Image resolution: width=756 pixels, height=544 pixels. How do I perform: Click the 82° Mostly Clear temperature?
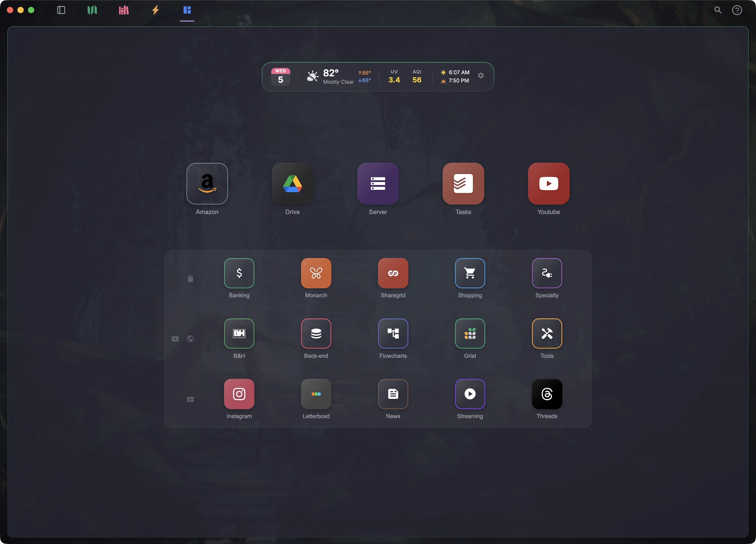coord(338,77)
